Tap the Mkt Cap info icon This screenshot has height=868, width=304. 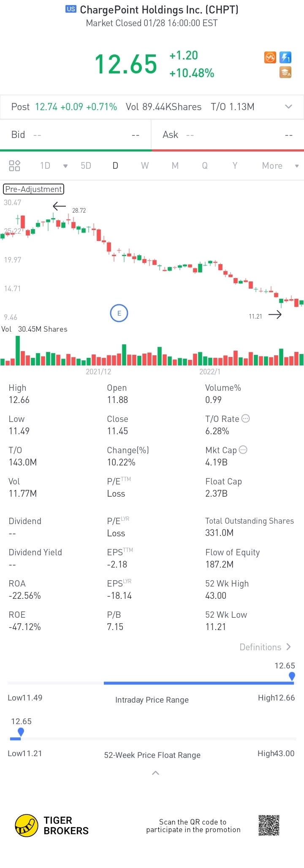tap(243, 450)
